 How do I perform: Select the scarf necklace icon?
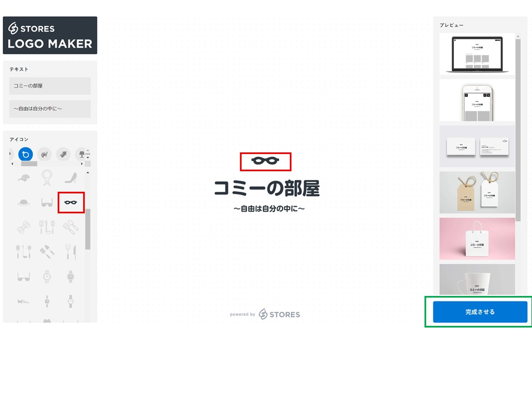(47, 178)
